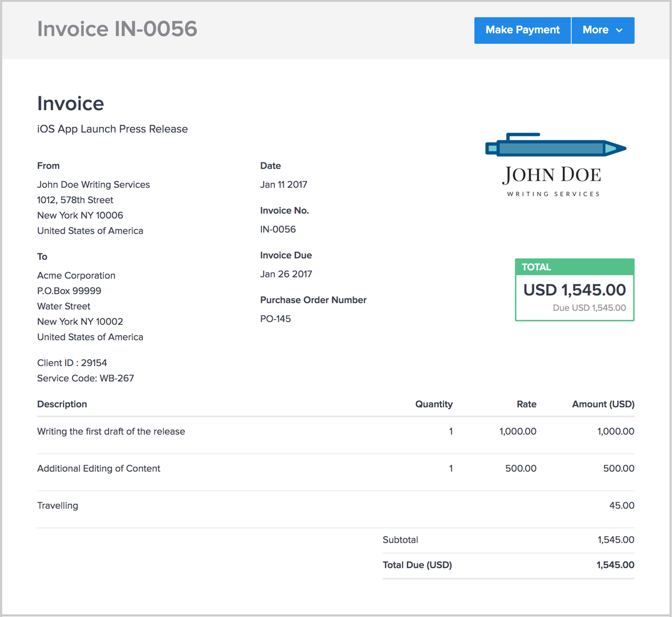Select the iOS App Launch Press Release subtitle
The image size is (672, 617).
point(112,129)
